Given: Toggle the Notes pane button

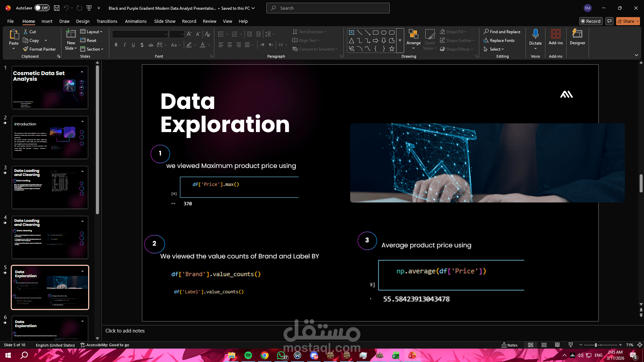Looking at the screenshot, I should (x=509, y=345).
